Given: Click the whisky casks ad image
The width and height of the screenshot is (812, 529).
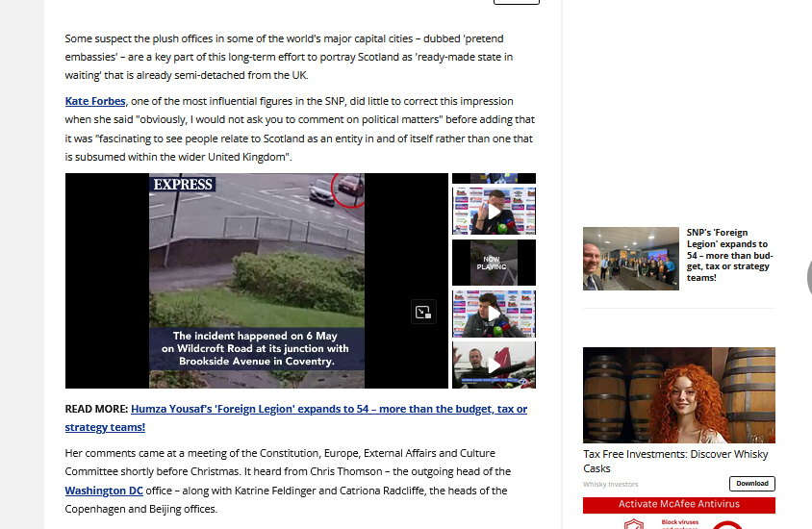Looking at the screenshot, I should click(679, 395).
